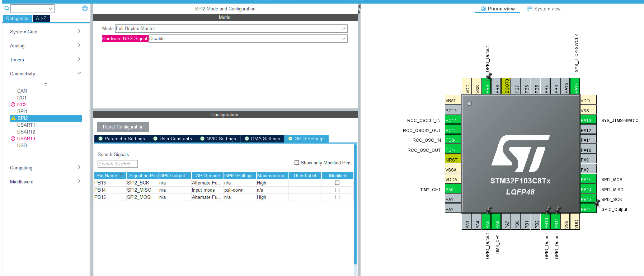Screen dimensions: 644x276
Task: Click the Pinout view chip icon
Action: pos(484,9)
